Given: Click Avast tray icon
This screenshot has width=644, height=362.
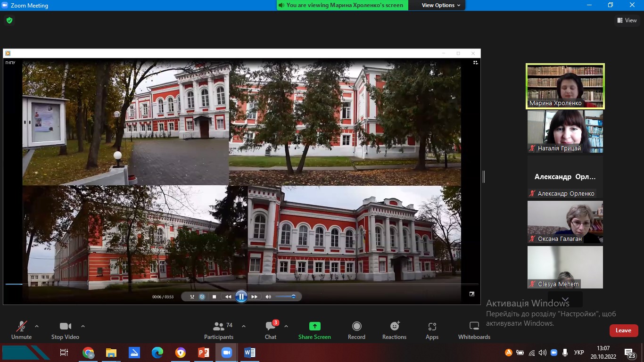Looking at the screenshot, I should tap(509, 353).
